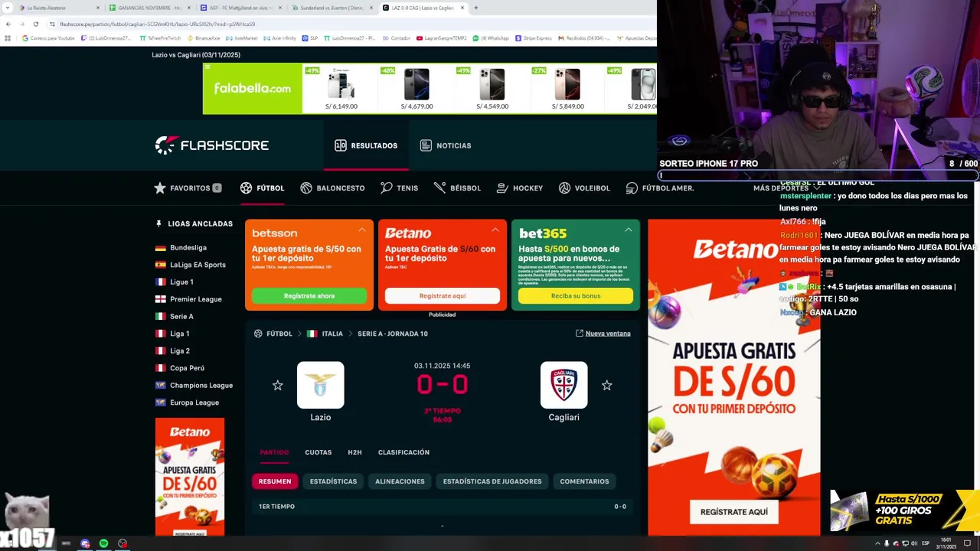This screenshot has height=551, width=980.
Task: Collapse the bet365 ad chevron
Action: click(629, 230)
